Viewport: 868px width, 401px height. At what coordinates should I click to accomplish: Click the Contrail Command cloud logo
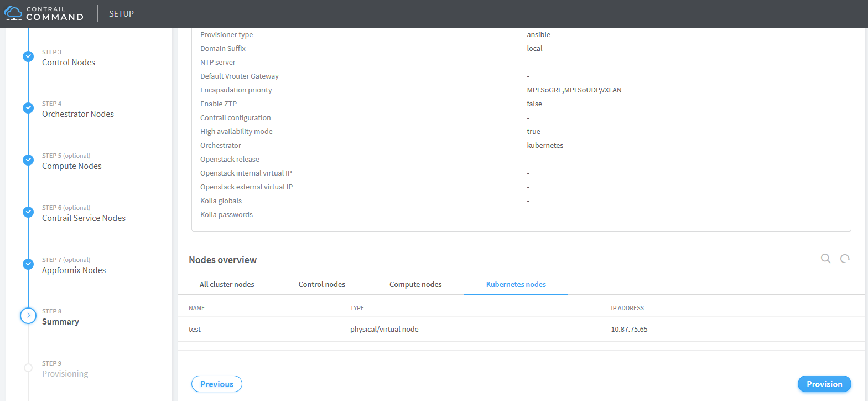[13, 13]
